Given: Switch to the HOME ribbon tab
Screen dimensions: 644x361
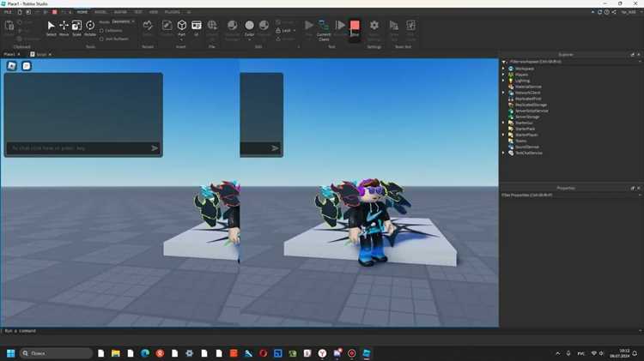Looking at the screenshot, I should coord(82,12).
